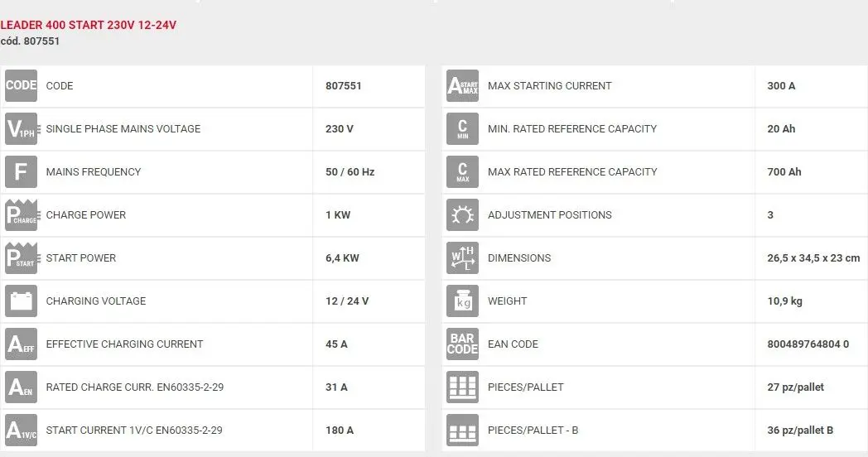Image resolution: width=868 pixels, height=457 pixels.
Task: Click the max starting current A START MAX icon
Action: tap(463, 86)
